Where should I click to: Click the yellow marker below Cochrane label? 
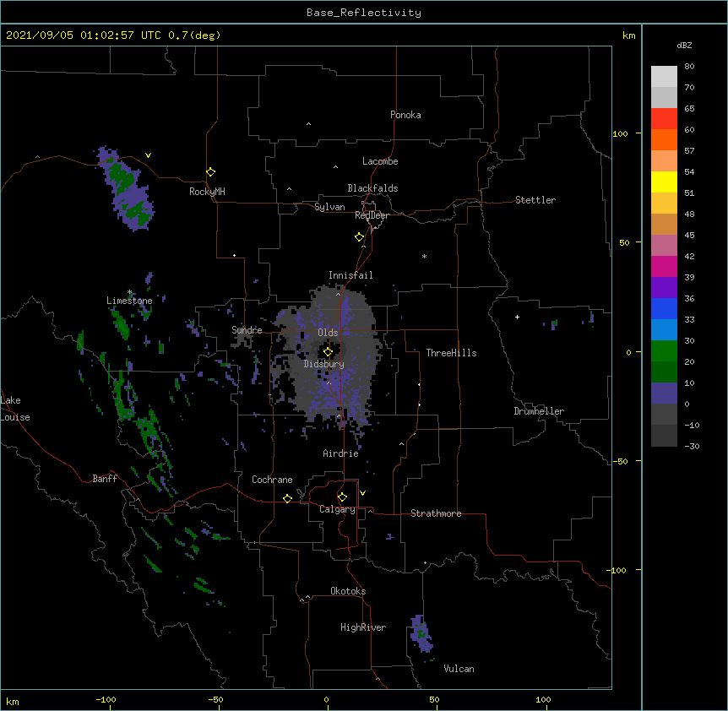(287, 498)
